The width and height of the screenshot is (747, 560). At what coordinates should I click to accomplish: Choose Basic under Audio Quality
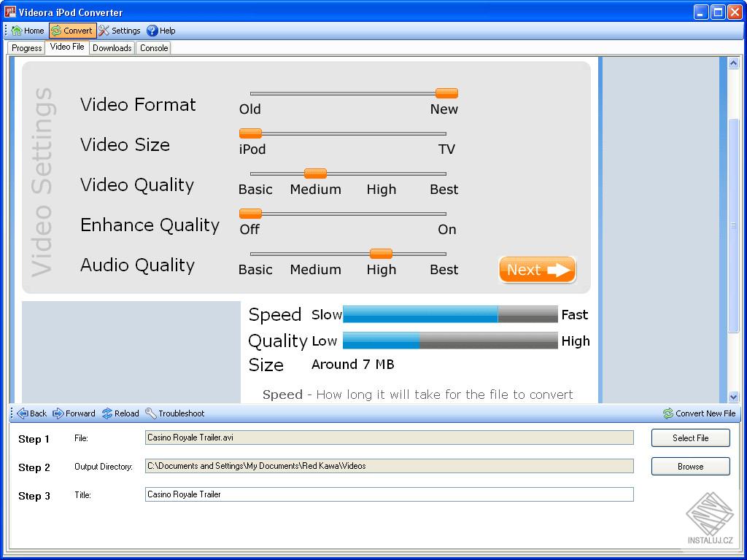click(x=255, y=270)
